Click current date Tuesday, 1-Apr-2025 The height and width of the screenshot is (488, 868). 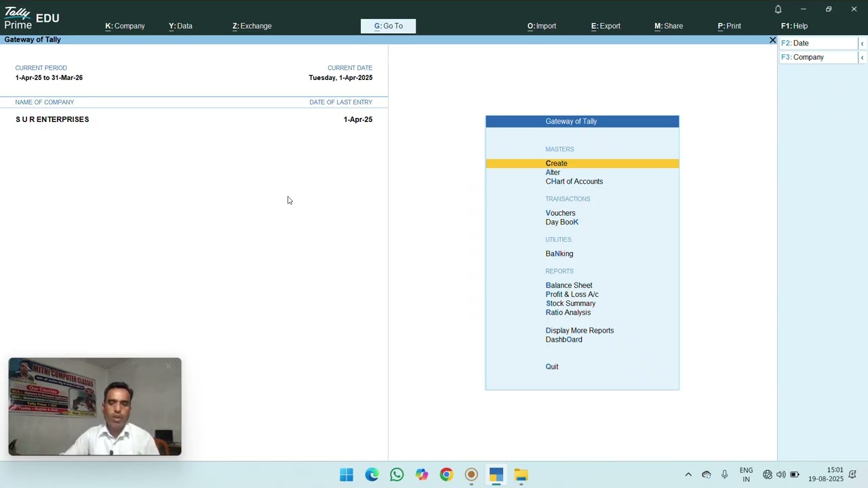[x=340, y=78]
